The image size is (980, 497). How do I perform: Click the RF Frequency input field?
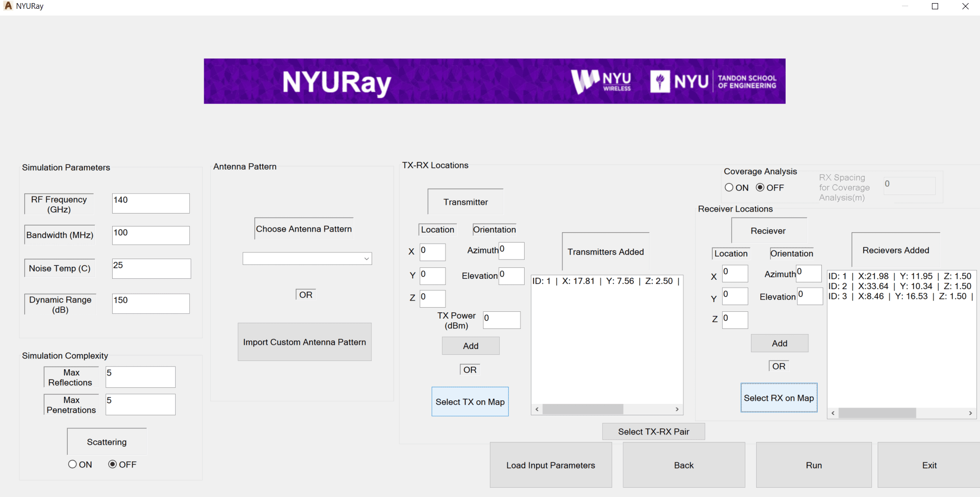(x=150, y=203)
